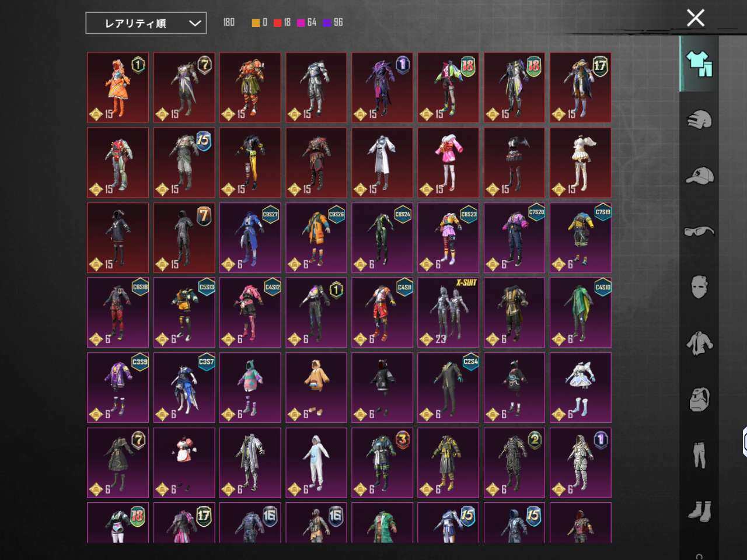The width and height of the screenshot is (747, 560).
Task: Click the red rarity count of 18
Action: pyautogui.click(x=282, y=22)
